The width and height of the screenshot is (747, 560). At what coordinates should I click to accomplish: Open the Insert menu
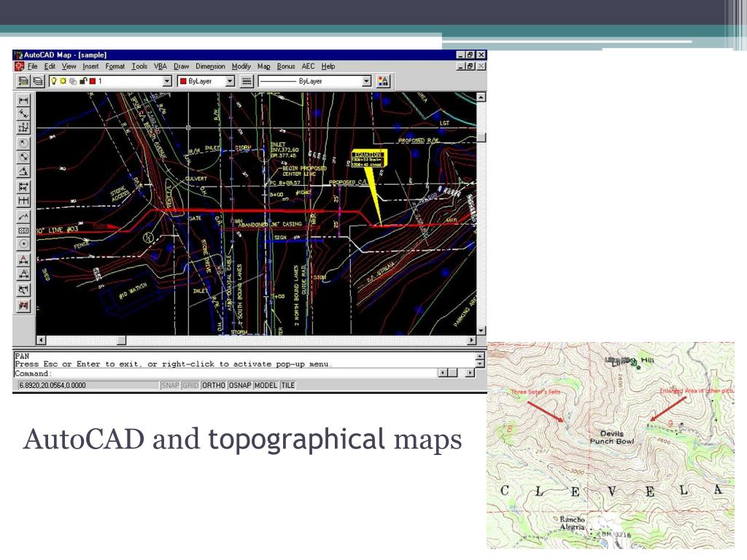click(x=90, y=66)
